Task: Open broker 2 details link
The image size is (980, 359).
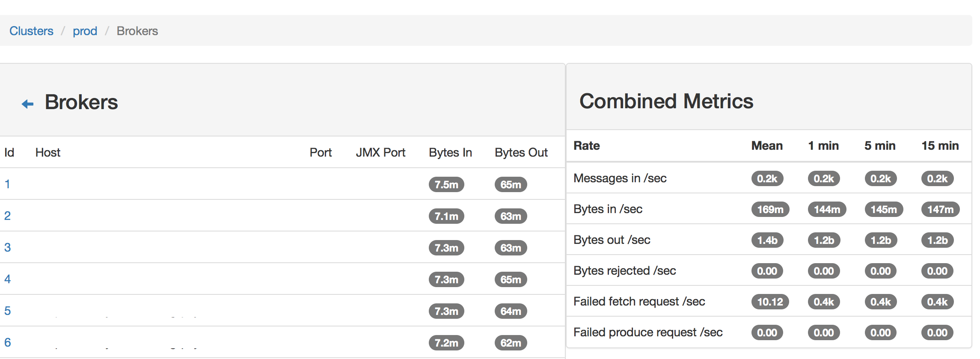Action: click(7, 216)
